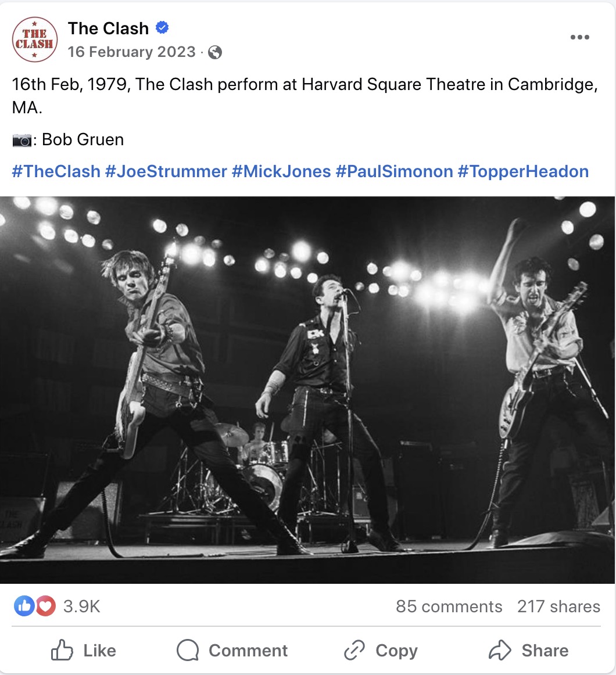Click the verified badge next to The Clash
Viewport: 616px width, 675px height.
162,28
